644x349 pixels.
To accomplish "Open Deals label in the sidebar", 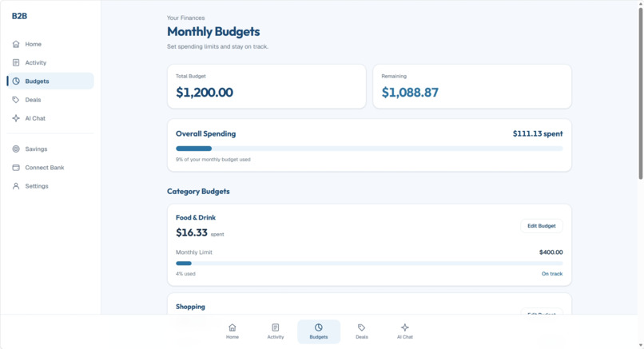I will coord(33,99).
